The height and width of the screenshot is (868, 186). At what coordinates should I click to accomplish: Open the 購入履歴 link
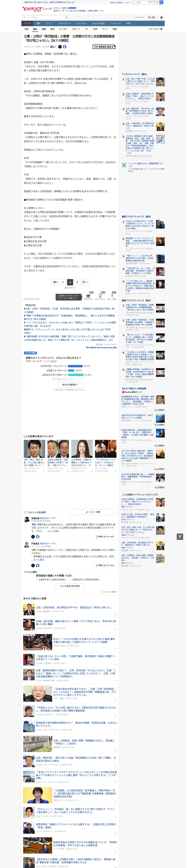tap(152, 18)
